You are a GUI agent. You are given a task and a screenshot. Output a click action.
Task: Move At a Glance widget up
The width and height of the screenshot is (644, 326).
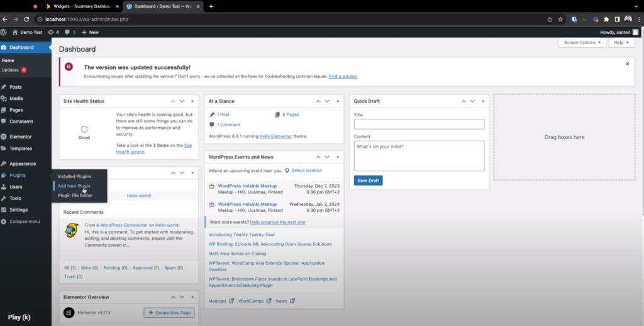tap(318, 101)
